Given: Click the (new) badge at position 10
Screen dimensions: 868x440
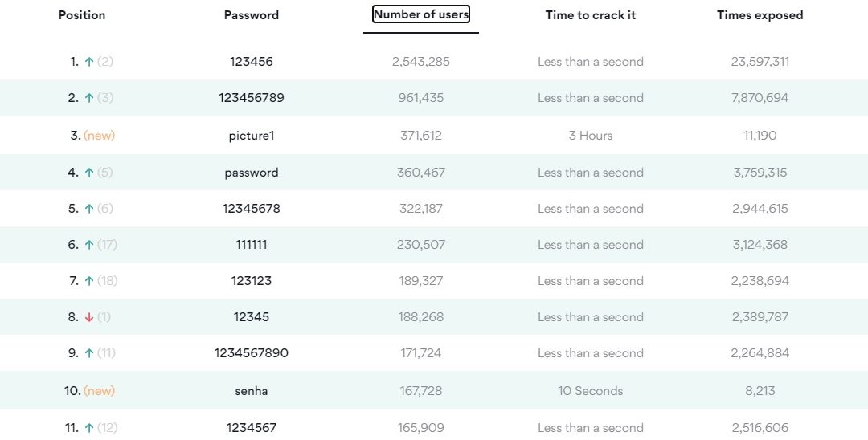Looking at the screenshot, I should click(100, 391).
